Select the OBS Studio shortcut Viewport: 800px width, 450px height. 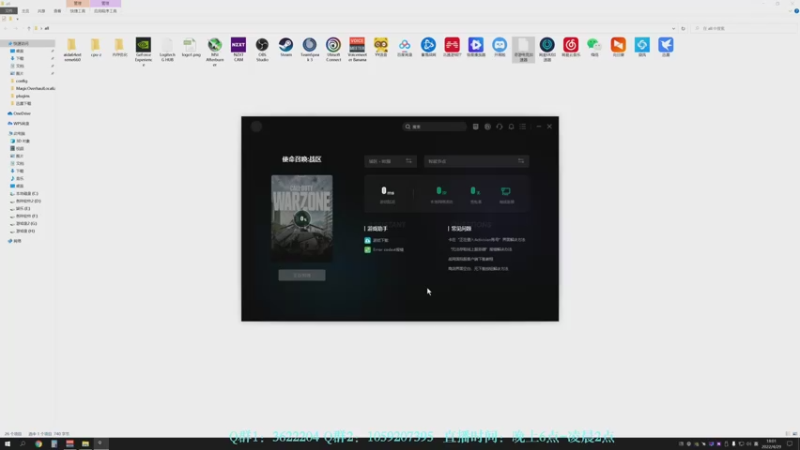pyautogui.click(x=262, y=50)
